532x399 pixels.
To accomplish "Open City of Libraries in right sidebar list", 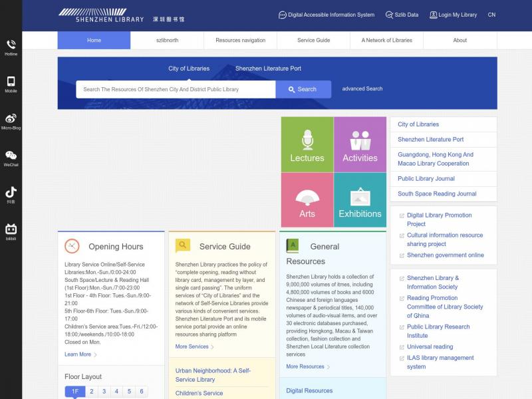I will [418, 124].
